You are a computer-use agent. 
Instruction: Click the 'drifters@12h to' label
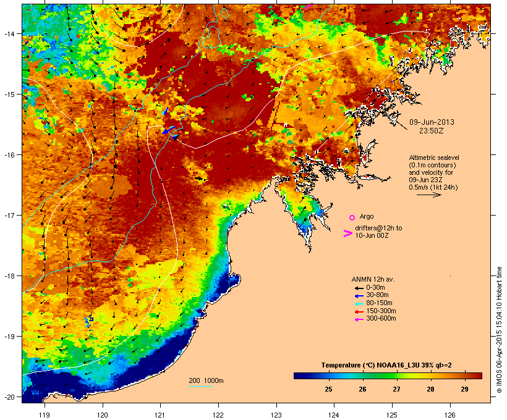pos(378,228)
